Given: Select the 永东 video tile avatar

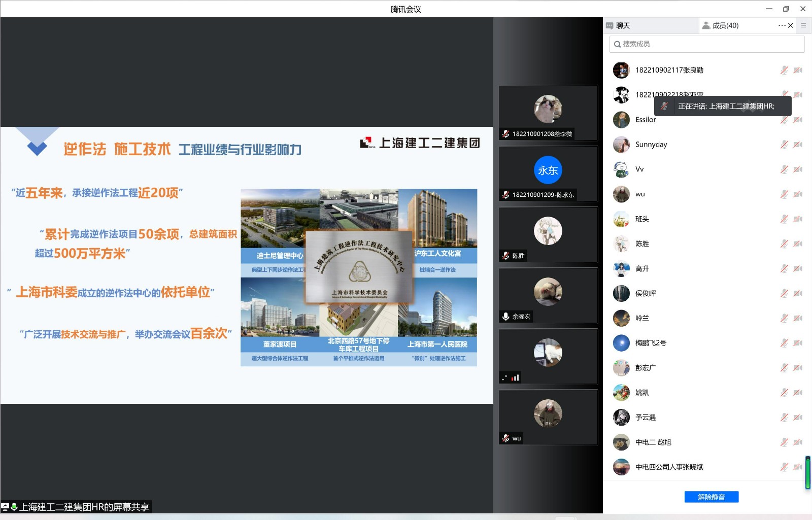Looking at the screenshot, I should pyautogui.click(x=548, y=170).
